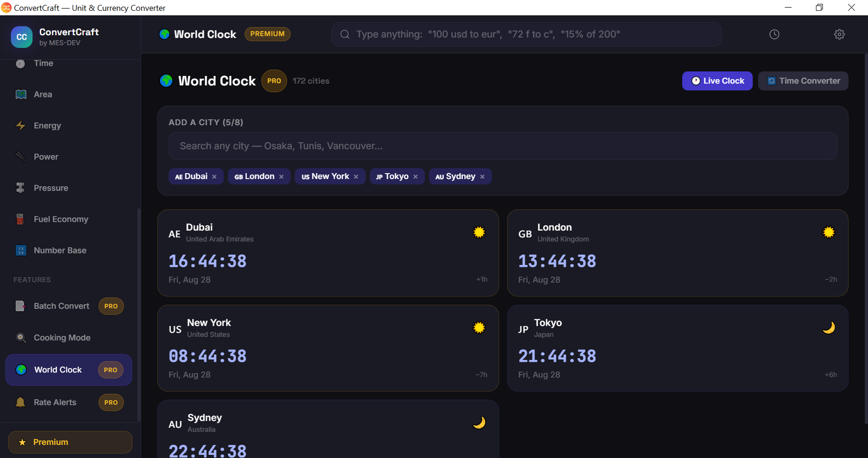
Task: Click the Area map icon in sidebar
Action: coord(21,94)
